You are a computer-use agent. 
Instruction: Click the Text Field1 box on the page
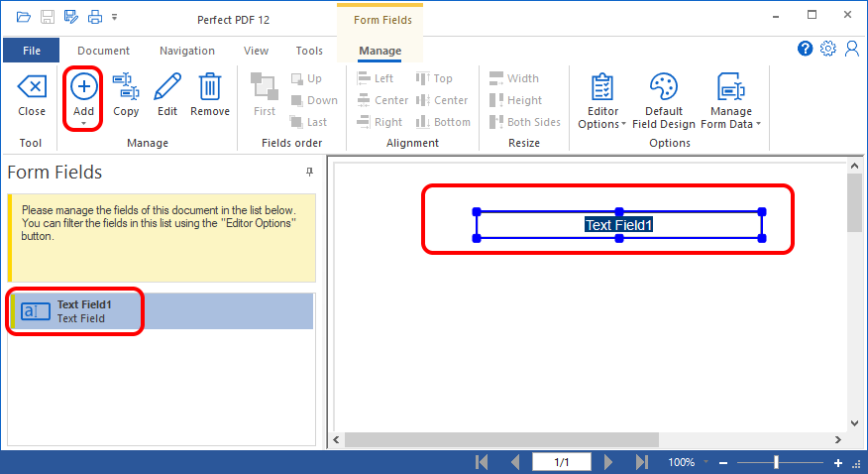619,225
